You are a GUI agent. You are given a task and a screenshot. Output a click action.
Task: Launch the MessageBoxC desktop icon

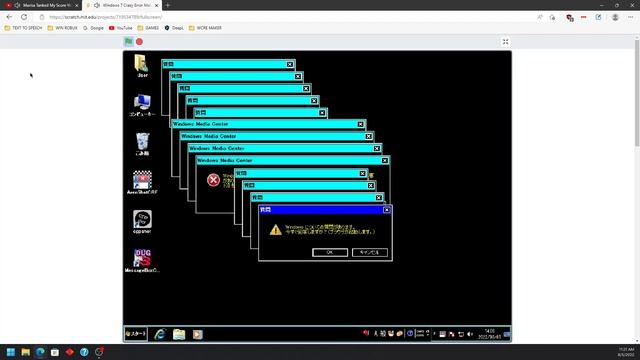pos(142,261)
